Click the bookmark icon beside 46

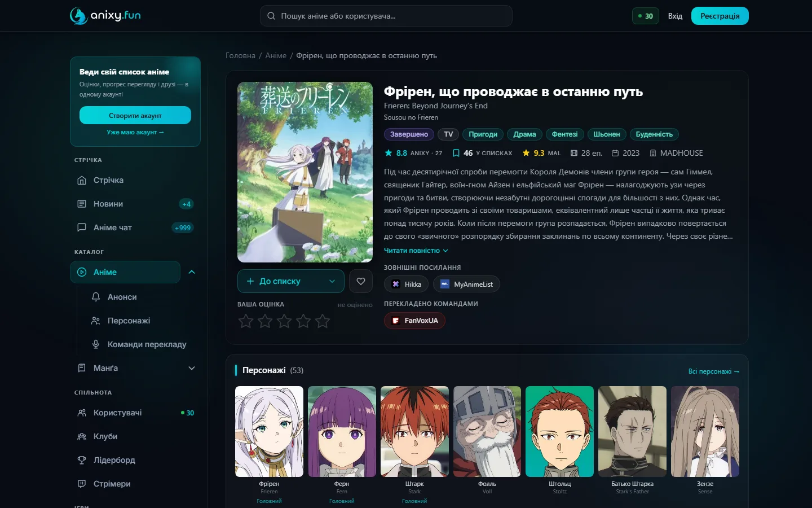(456, 153)
